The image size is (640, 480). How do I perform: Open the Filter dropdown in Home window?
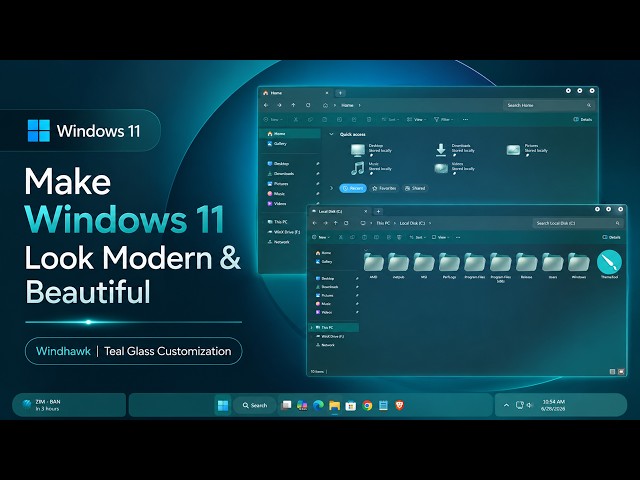[443, 120]
